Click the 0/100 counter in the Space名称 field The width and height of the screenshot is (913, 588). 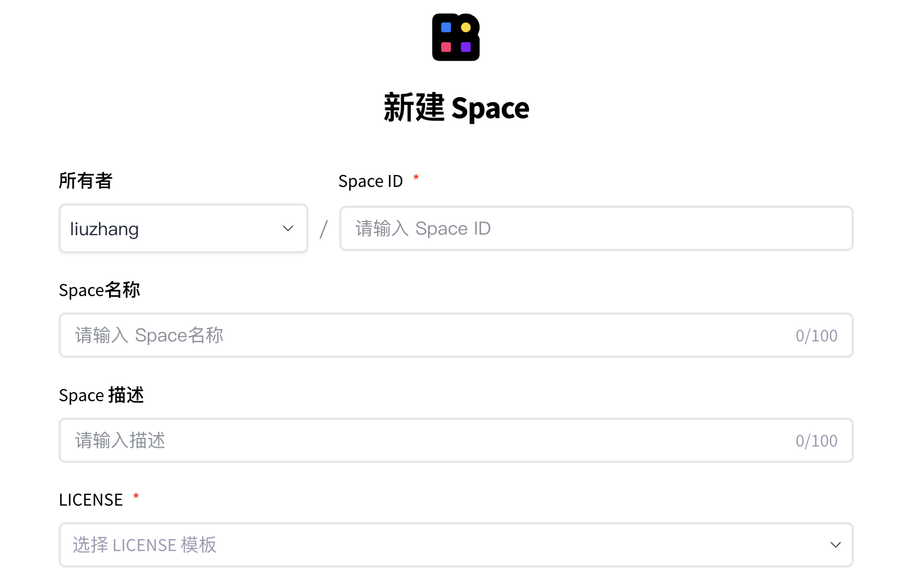coord(816,336)
